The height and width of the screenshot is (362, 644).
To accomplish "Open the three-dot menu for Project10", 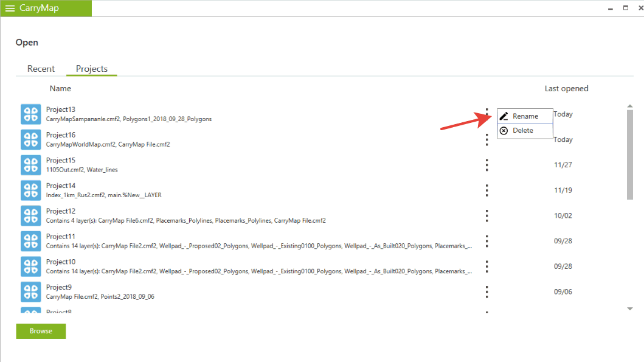I will [x=486, y=266].
